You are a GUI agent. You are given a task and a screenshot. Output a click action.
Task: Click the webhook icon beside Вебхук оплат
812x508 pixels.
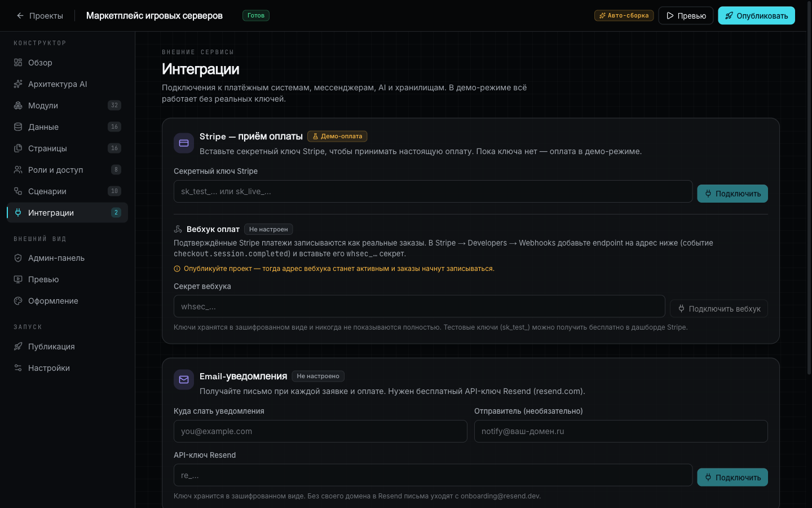click(x=178, y=229)
